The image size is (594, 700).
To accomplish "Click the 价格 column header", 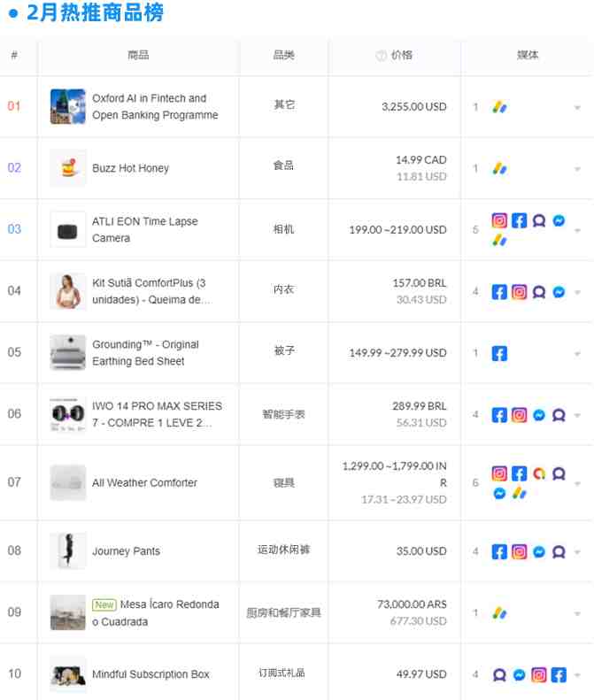I will pyautogui.click(x=402, y=55).
